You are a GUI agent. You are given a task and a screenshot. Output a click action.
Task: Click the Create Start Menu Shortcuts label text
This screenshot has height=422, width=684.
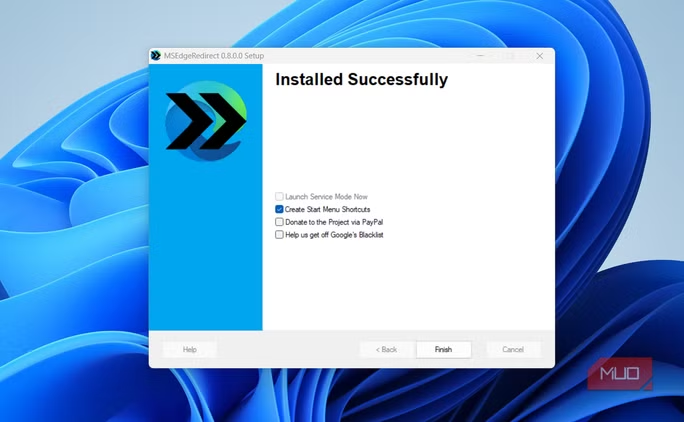pos(327,209)
